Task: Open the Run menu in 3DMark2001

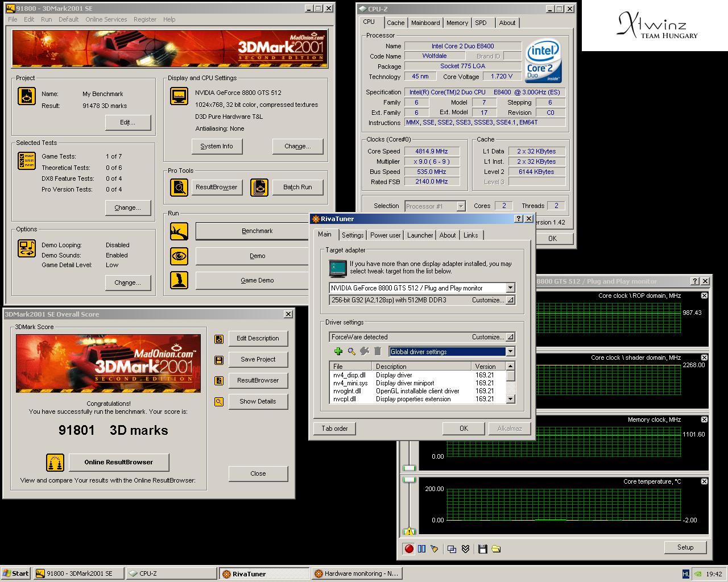Action: point(47,19)
